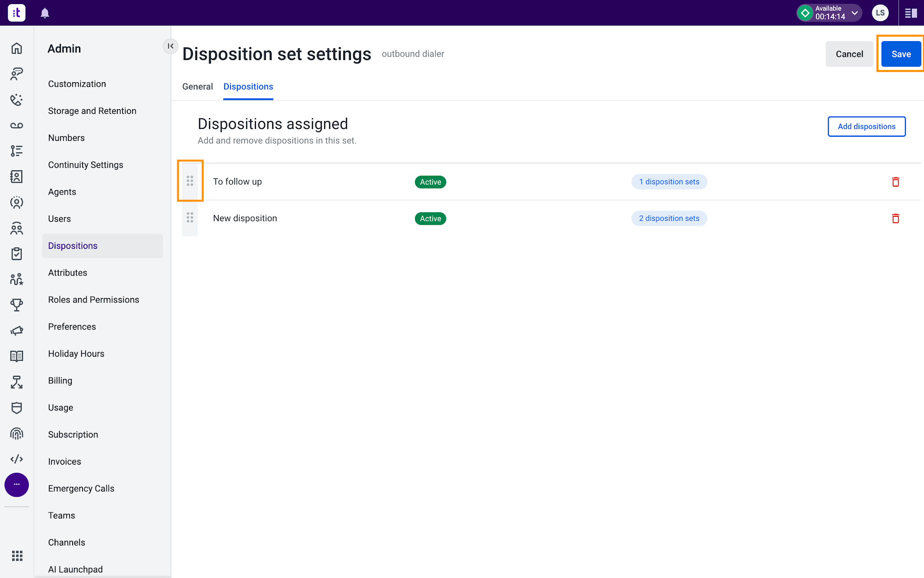Screen dimensions: 924x578
Task: Click Active badge for To follow up
Action: coord(430,182)
